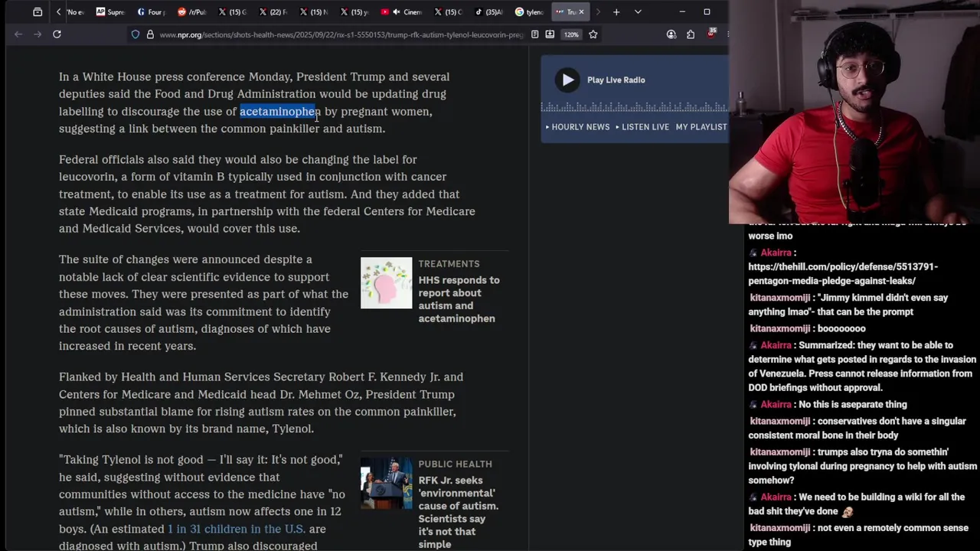This screenshot has width=980, height=551.
Task: Open the Firefox account icon
Action: click(671, 34)
